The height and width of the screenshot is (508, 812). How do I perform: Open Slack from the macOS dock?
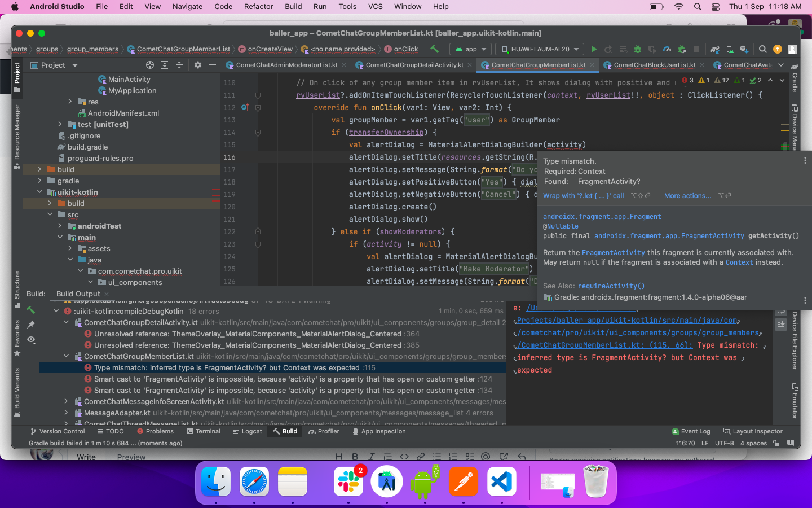[348, 481]
